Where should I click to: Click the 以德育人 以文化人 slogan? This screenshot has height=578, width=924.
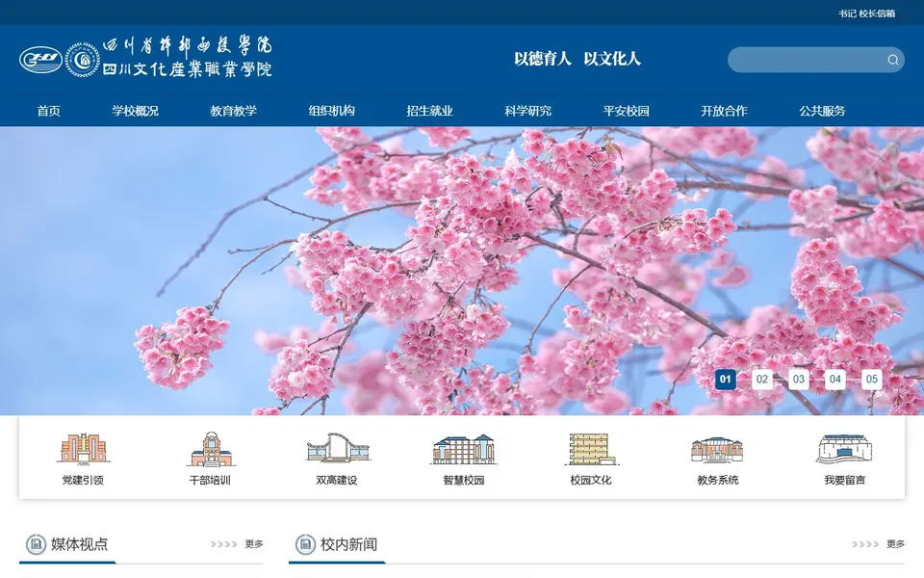(577, 59)
